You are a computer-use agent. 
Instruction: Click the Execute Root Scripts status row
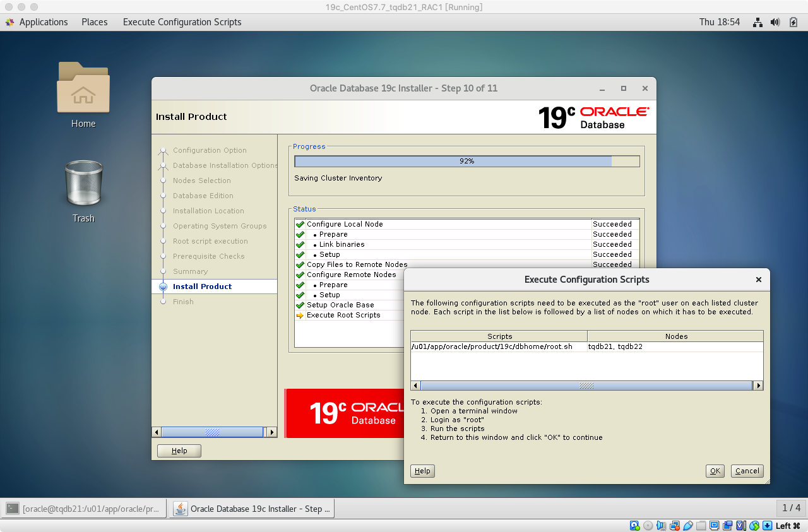pyautogui.click(x=349, y=315)
